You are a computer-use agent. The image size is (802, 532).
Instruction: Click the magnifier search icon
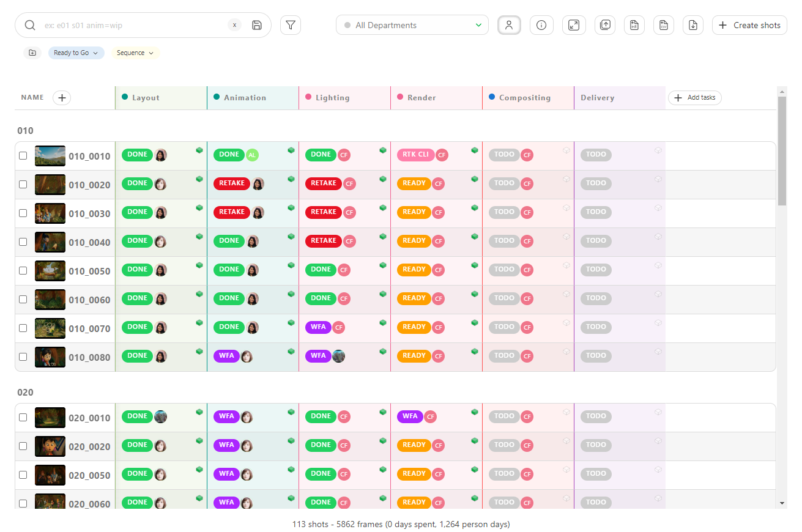coord(30,25)
